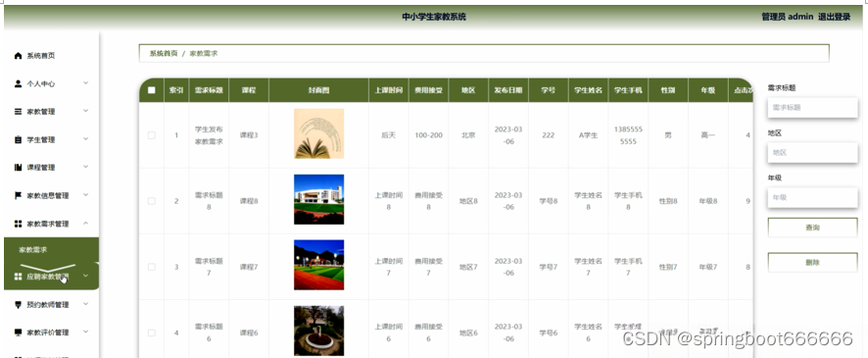Viewport: 868px width, 358px height.
Task: Click the 索引 column header
Action: coord(176,90)
